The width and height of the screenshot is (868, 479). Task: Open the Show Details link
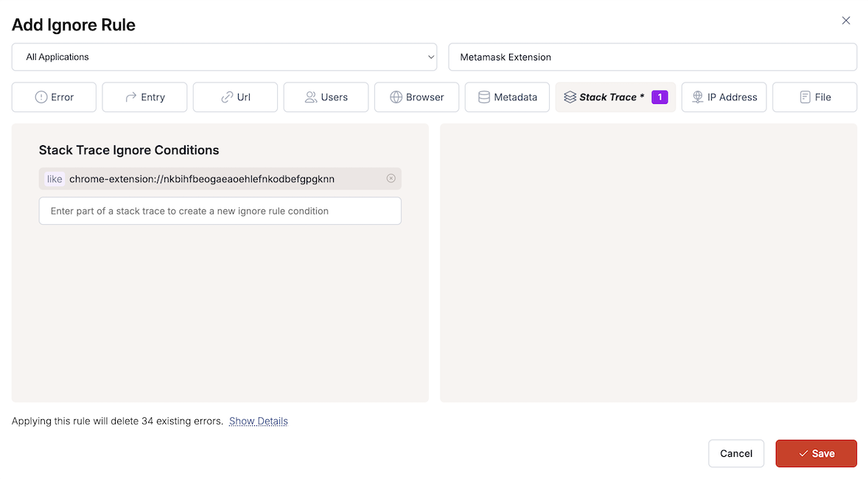click(259, 421)
